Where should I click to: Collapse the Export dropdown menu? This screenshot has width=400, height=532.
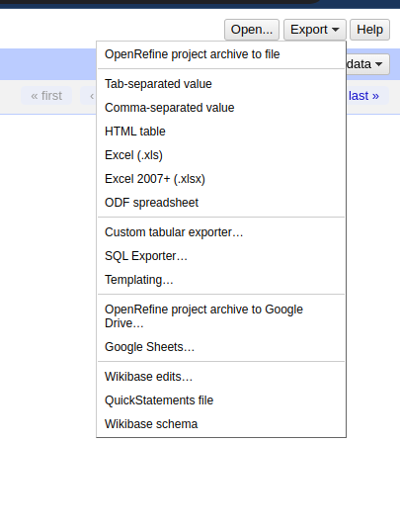[x=315, y=30]
